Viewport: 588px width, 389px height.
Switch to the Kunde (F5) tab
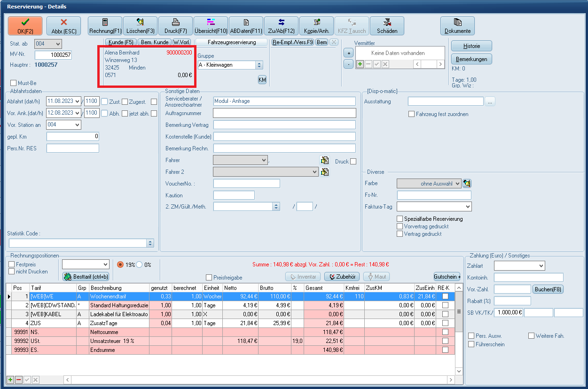[x=120, y=42]
